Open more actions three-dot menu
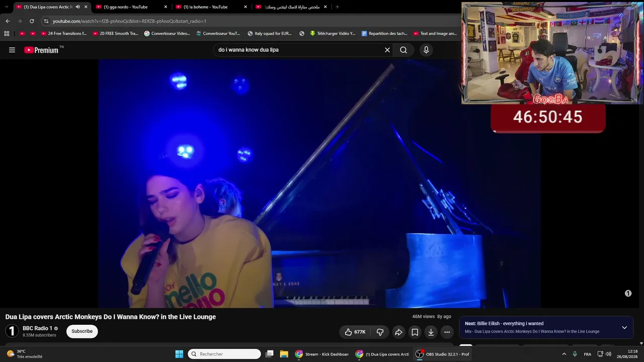 (447, 332)
